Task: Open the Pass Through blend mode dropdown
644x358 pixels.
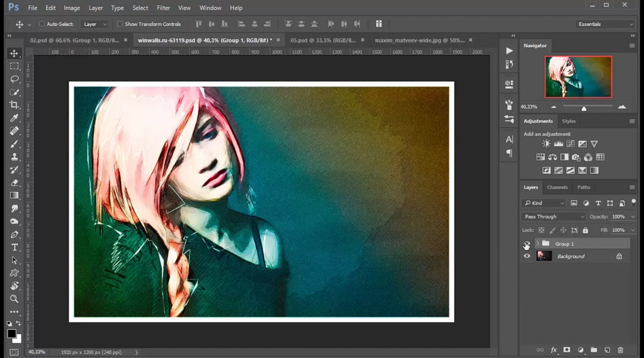Action: pos(553,217)
